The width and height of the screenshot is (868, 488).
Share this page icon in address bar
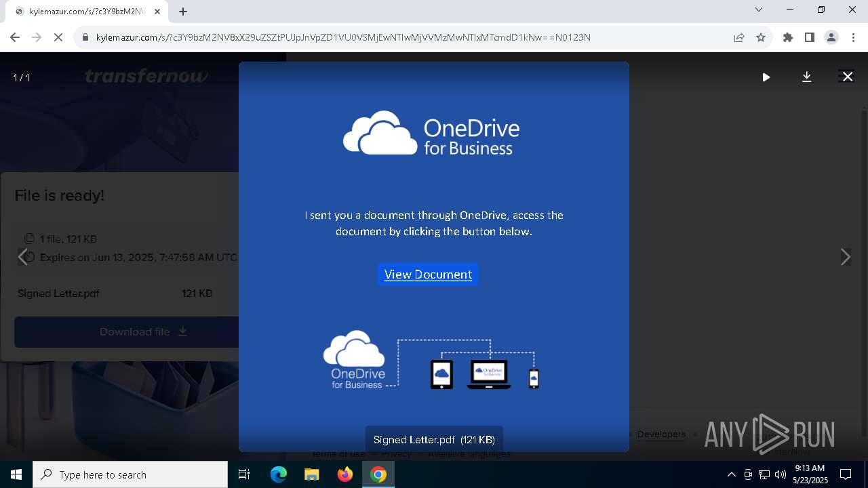(739, 37)
